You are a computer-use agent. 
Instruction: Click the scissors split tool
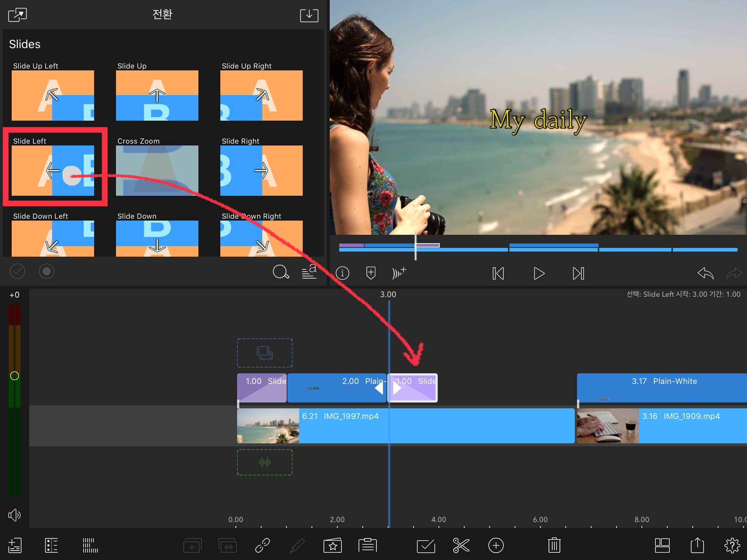click(x=461, y=545)
